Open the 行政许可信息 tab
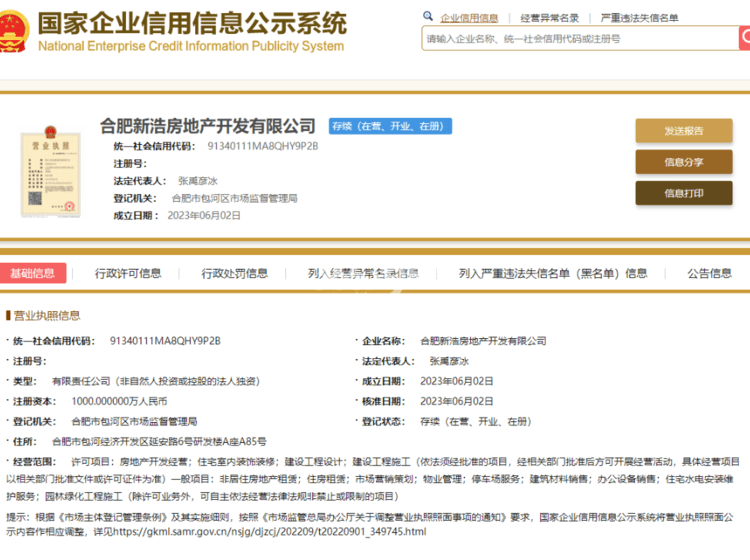Screen dimensions: 750x560 click(x=128, y=273)
